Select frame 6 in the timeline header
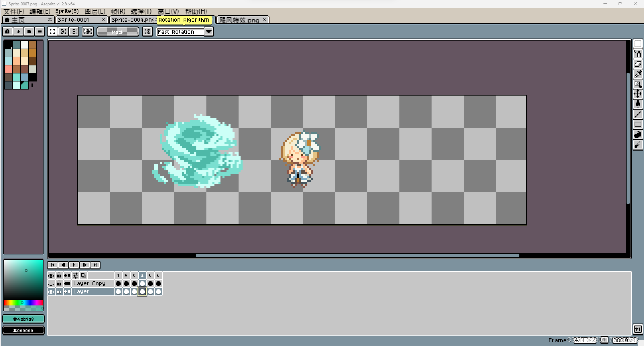644x346 pixels. pyautogui.click(x=158, y=276)
